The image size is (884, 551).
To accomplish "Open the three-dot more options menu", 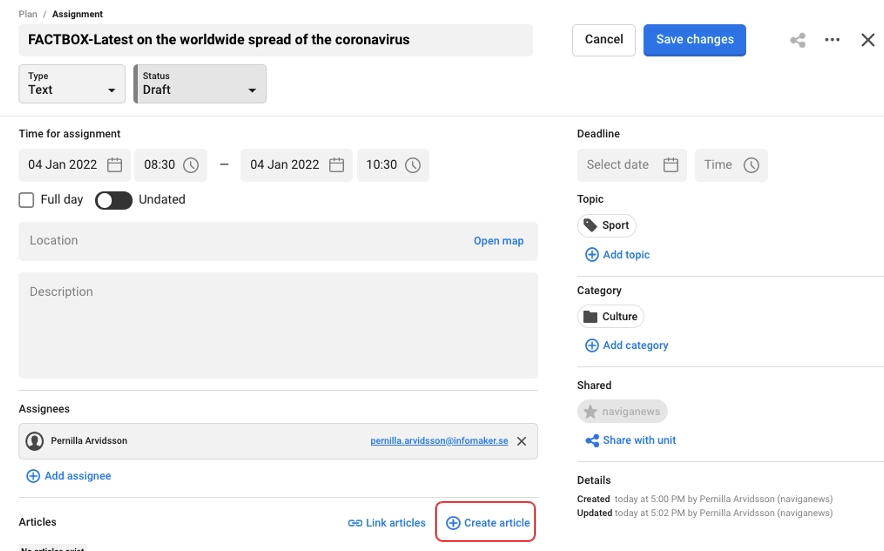I will [x=832, y=40].
